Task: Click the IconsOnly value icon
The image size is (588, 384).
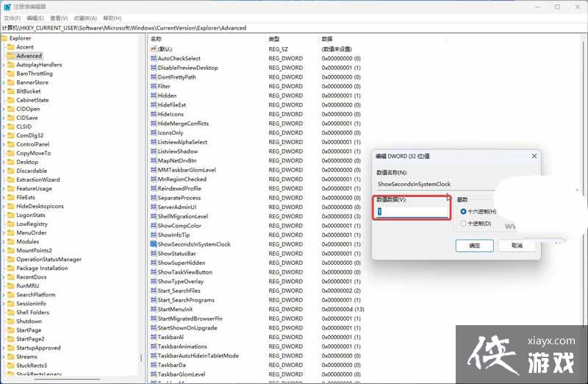Action: point(154,132)
